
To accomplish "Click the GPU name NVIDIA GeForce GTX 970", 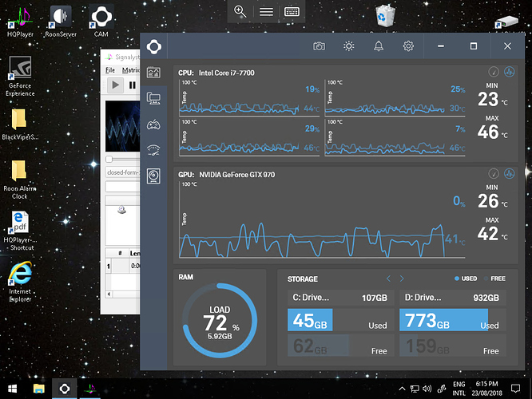I will [236, 175].
